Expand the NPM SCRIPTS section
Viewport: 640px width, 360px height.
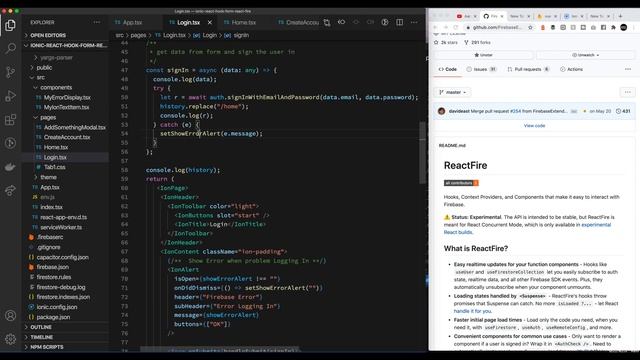[x=47, y=347]
